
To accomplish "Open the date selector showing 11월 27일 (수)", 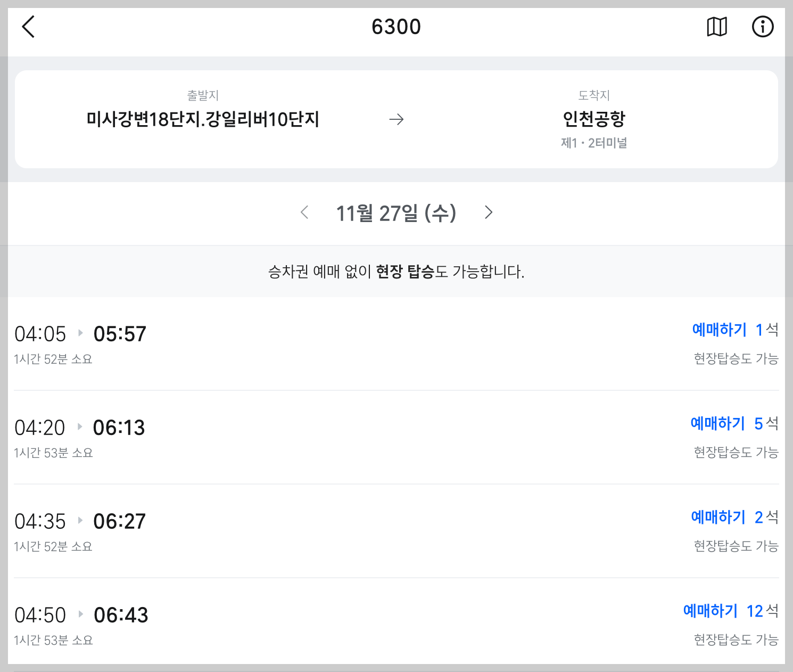I will tap(397, 212).
